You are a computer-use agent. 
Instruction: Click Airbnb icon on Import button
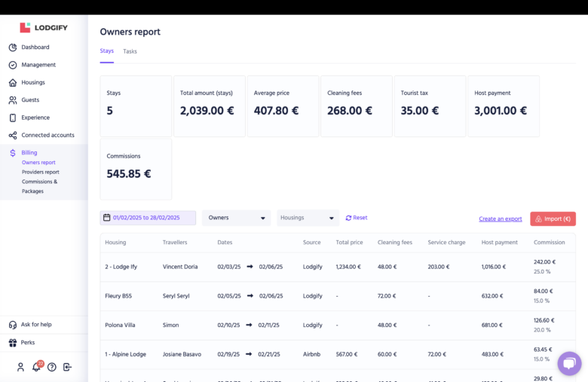[538, 219]
